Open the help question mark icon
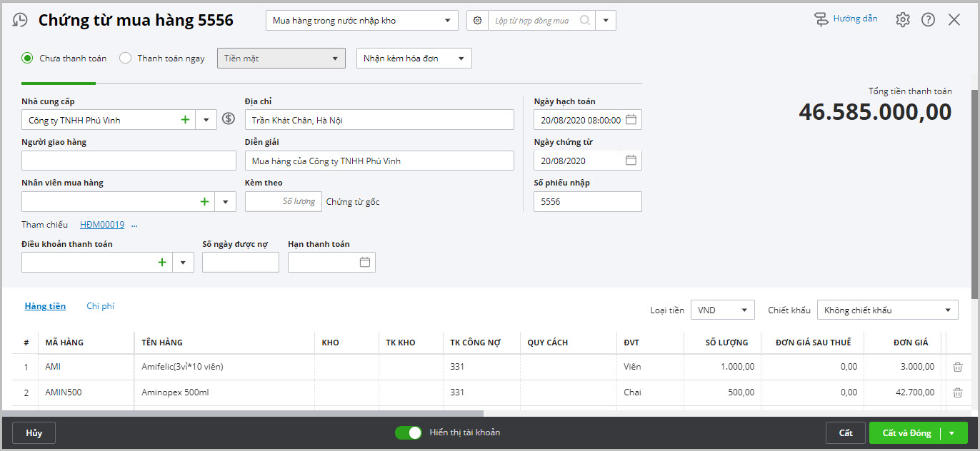 (x=928, y=20)
